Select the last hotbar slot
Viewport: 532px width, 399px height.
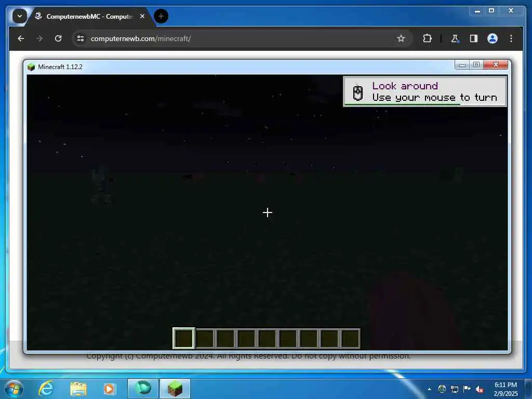(x=350, y=338)
